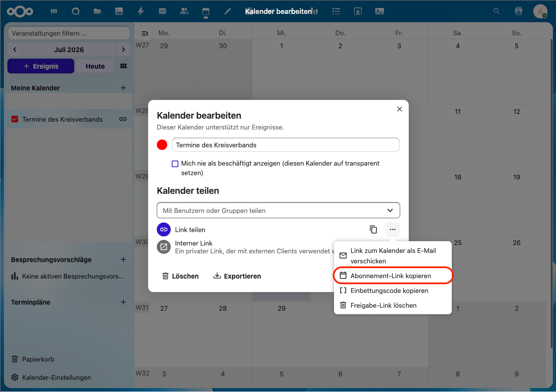Uncheck Termine des Kreisverbands calendar in sidebar

[15, 119]
